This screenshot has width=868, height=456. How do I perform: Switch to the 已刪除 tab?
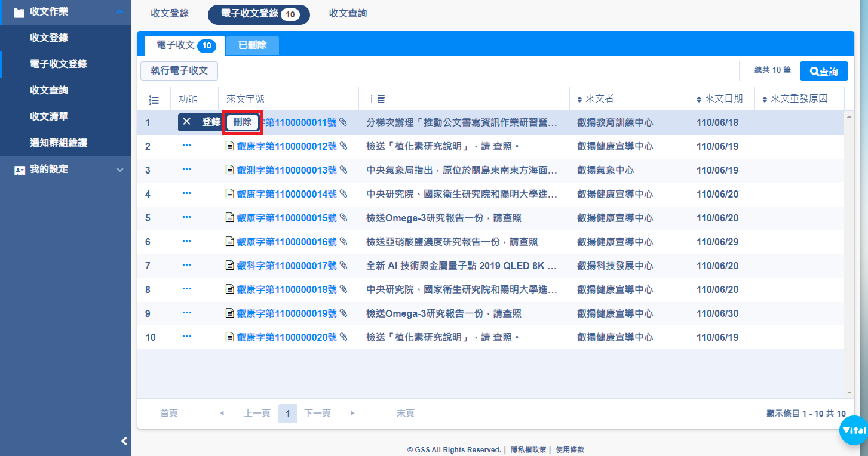252,45
